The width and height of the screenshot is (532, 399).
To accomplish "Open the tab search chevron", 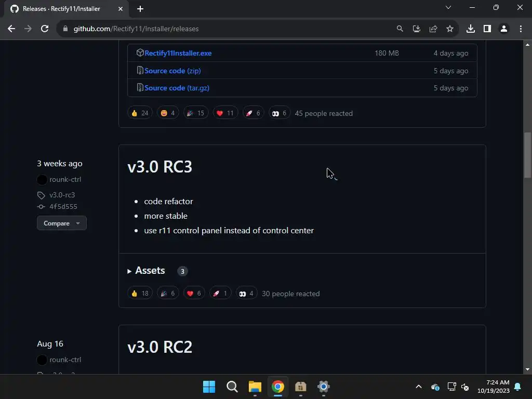I will click(448, 7).
